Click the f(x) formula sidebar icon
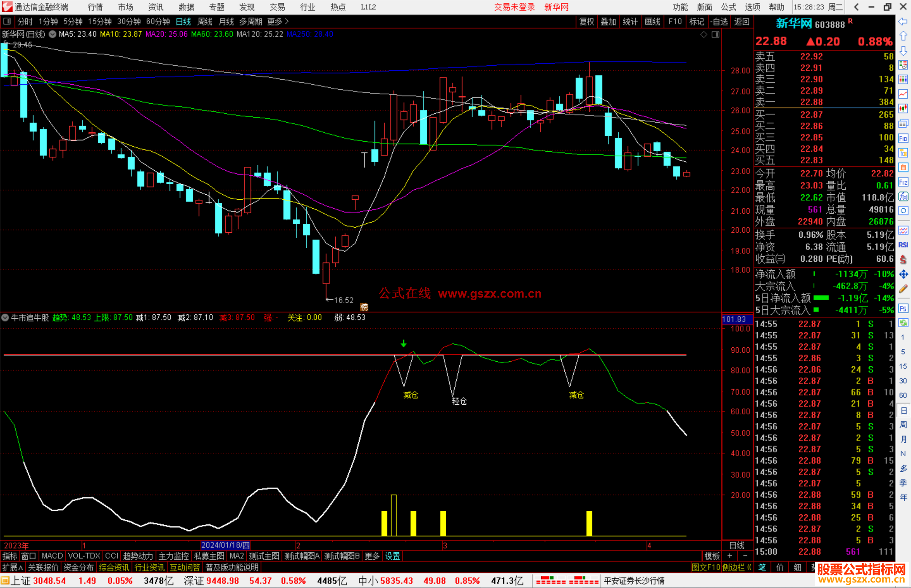The width and height of the screenshot is (911, 588). [903, 196]
